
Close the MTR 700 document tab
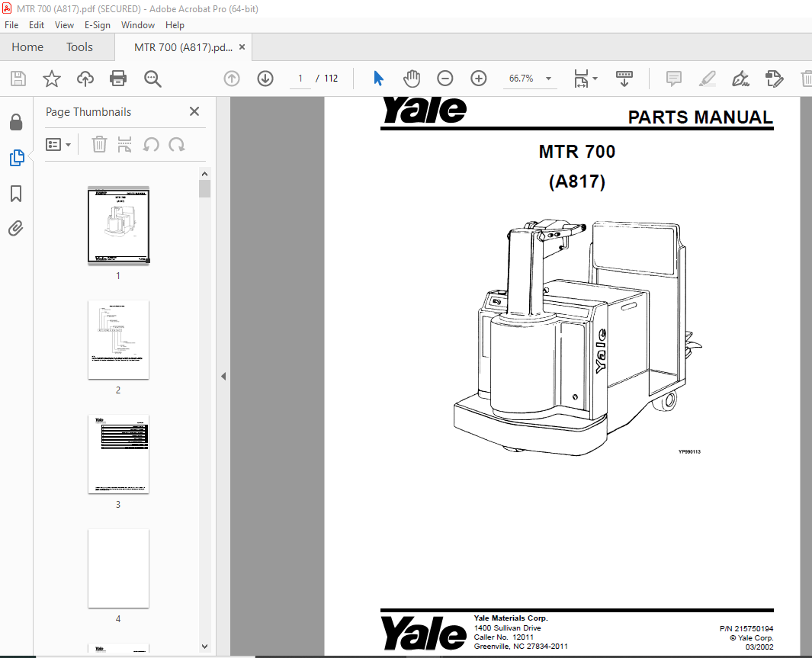click(242, 47)
